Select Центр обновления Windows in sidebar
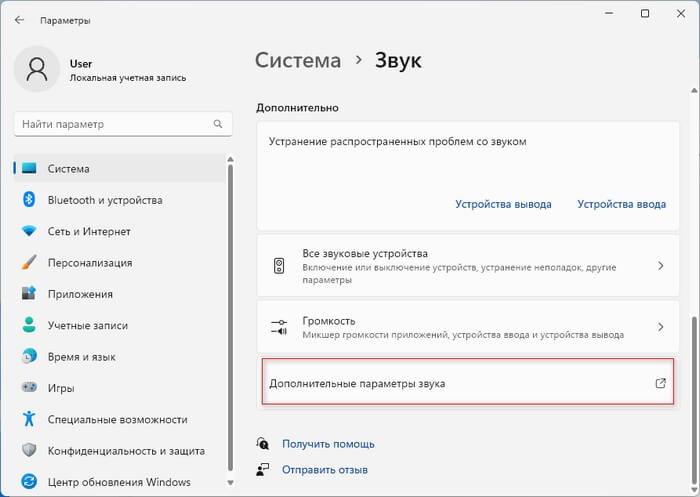Screen dimensions: 700x497 tap(120, 482)
